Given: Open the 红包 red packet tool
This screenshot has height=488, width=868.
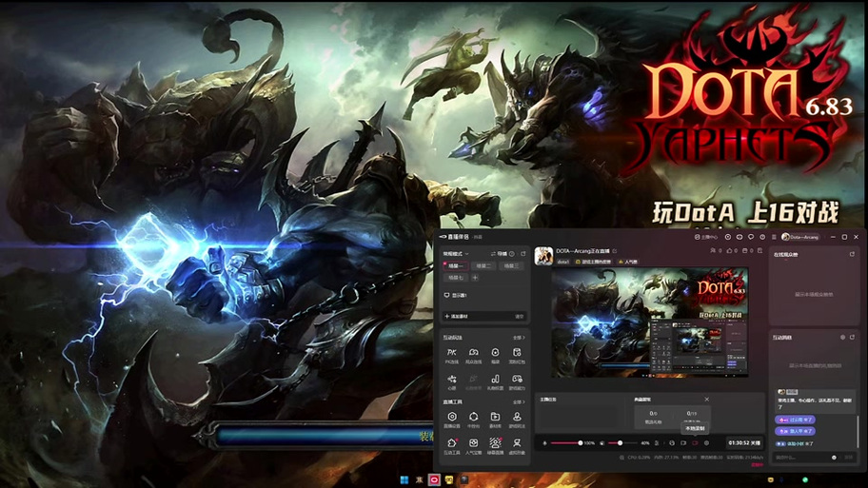Looking at the screenshot, I should click(x=517, y=356).
